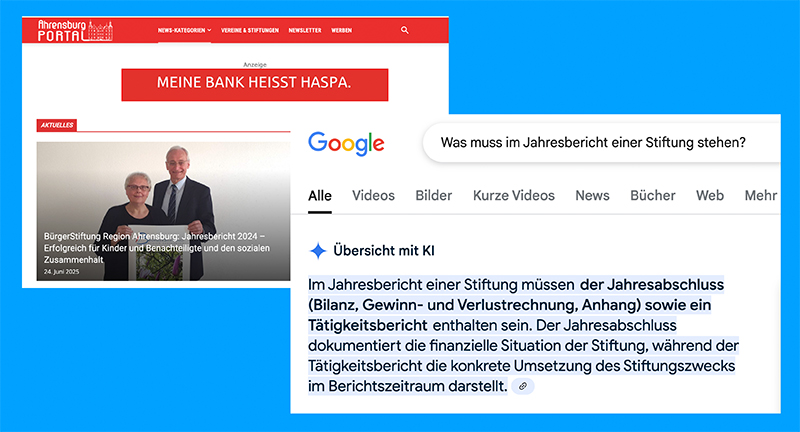Expand the Mehr search options
This screenshot has height=432, width=800.
(x=761, y=195)
